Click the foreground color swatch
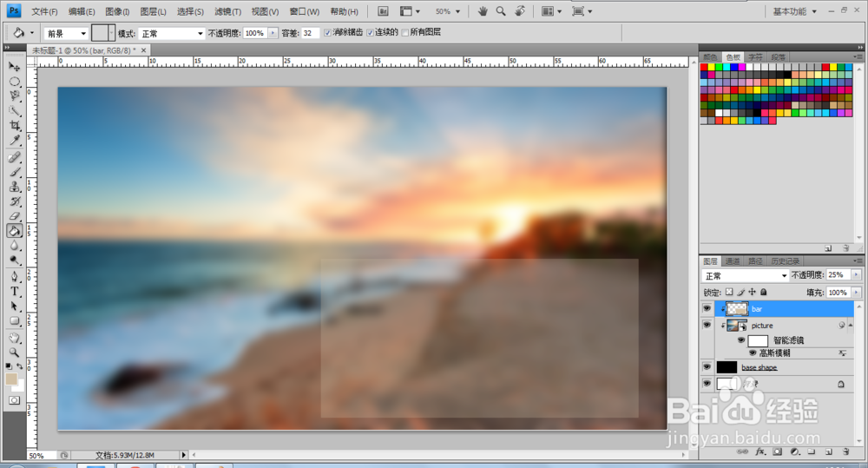 tap(11, 379)
